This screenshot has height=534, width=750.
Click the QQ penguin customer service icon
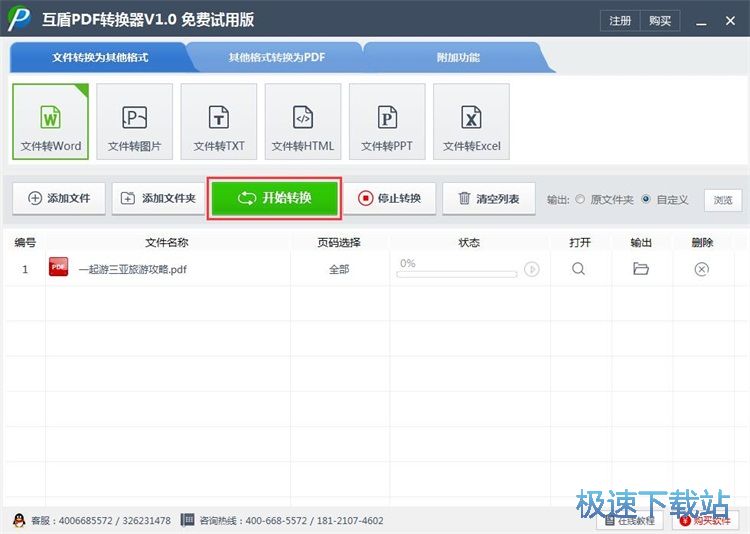[x=19, y=520]
